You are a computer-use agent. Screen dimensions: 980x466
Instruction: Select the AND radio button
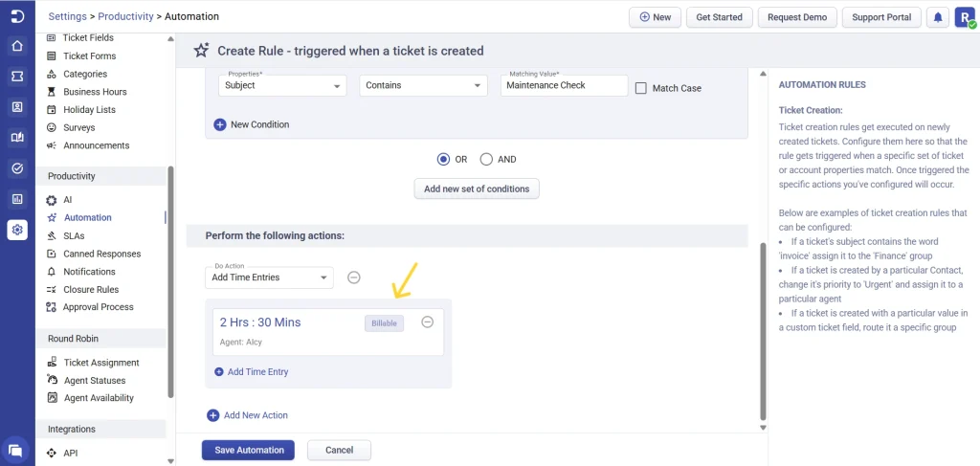click(x=486, y=160)
